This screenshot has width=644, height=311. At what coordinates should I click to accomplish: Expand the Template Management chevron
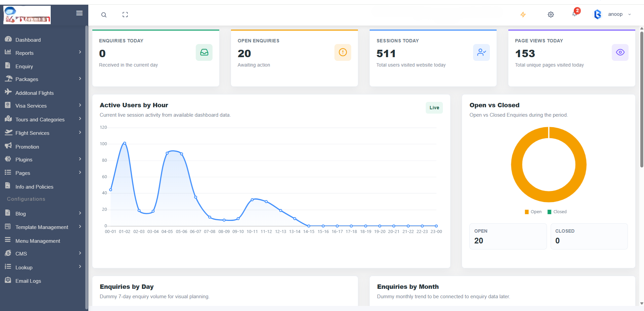click(80, 226)
